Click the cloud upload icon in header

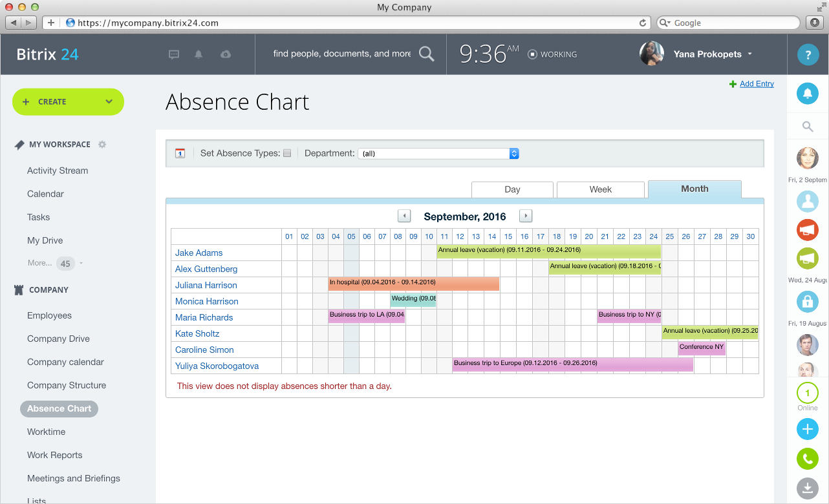pyautogui.click(x=225, y=54)
